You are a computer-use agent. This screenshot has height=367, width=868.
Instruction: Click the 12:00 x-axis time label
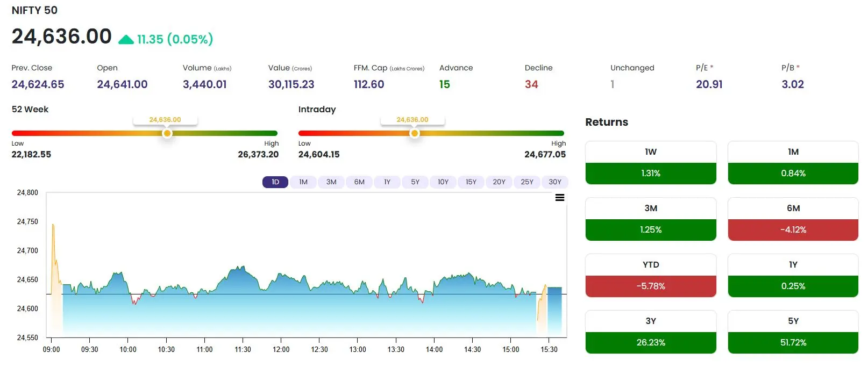pos(281,349)
